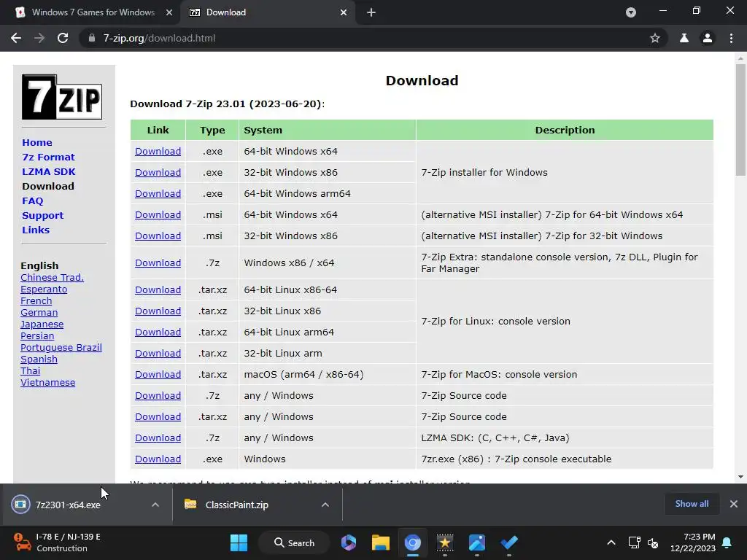Download .msi for 32-bit Windows x86

click(158, 236)
